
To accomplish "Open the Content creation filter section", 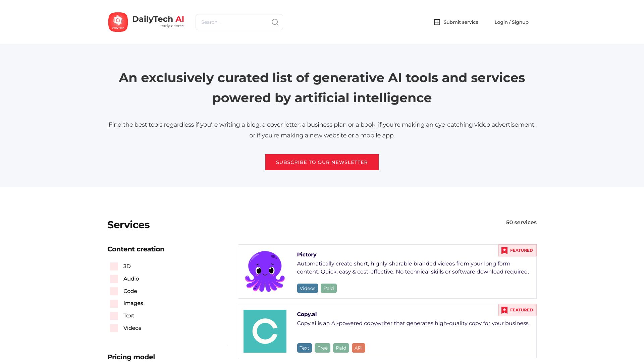I will [x=136, y=249].
